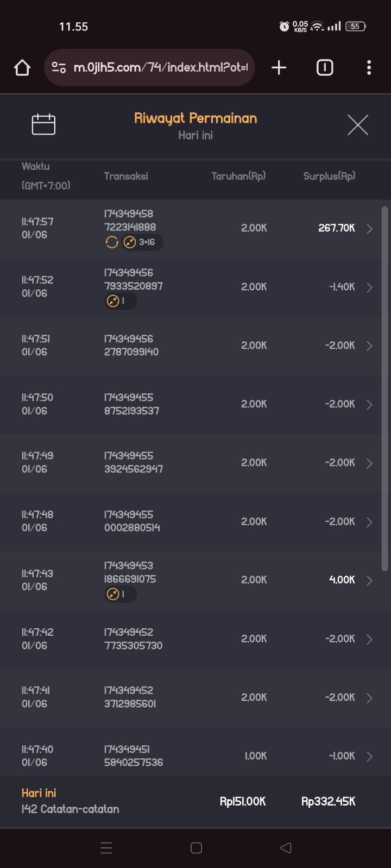The height and width of the screenshot is (868, 391).
Task: Tap the Android back navigation button
Action: (x=286, y=847)
